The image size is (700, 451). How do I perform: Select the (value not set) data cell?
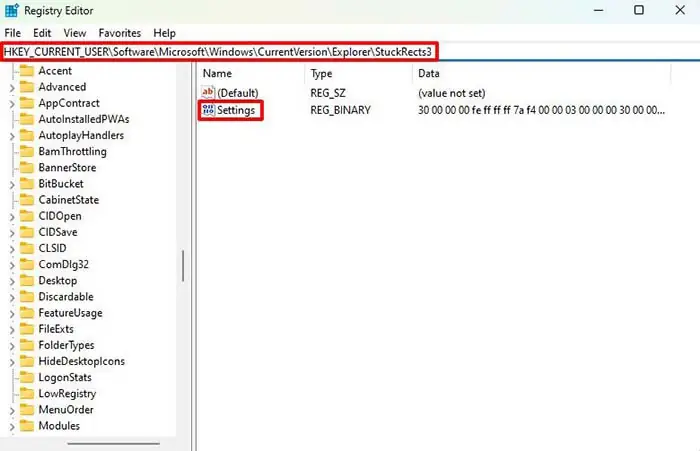pos(451,93)
